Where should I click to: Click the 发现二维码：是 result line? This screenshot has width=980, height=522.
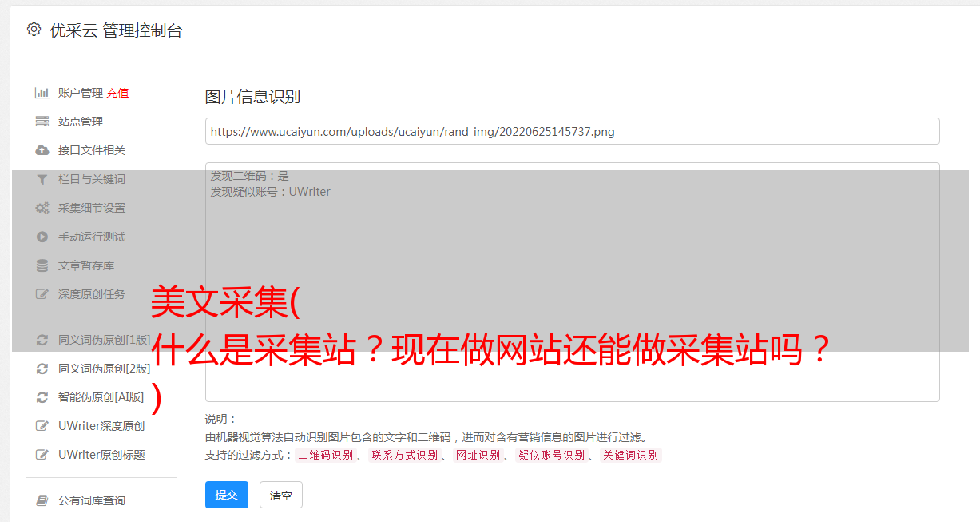(x=249, y=176)
